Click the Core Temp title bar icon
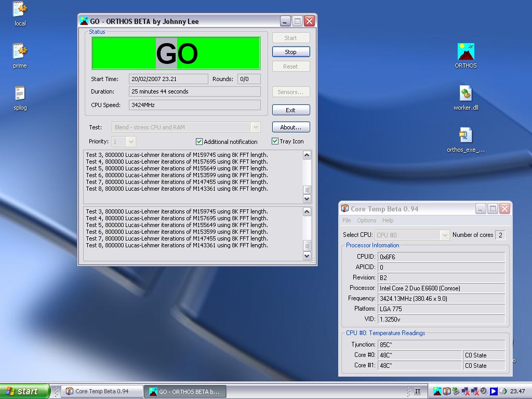This screenshot has width=532, height=399. click(x=345, y=208)
